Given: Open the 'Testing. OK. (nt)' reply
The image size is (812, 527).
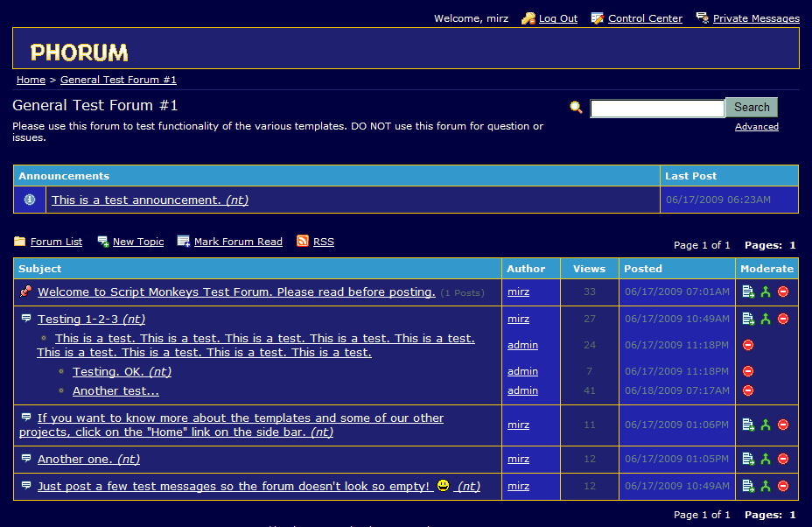Looking at the screenshot, I should [122, 371].
